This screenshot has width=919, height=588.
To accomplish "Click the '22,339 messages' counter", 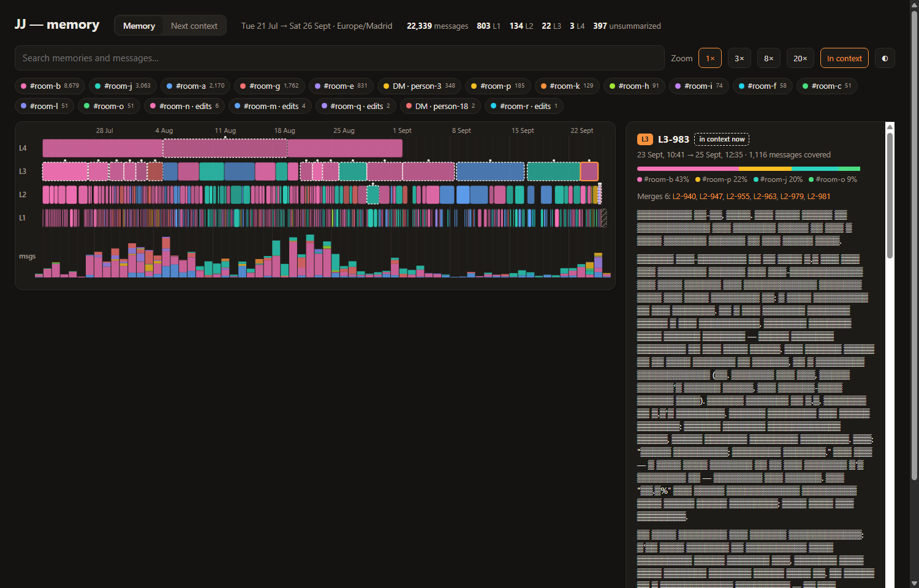I will (x=437, y=26).
